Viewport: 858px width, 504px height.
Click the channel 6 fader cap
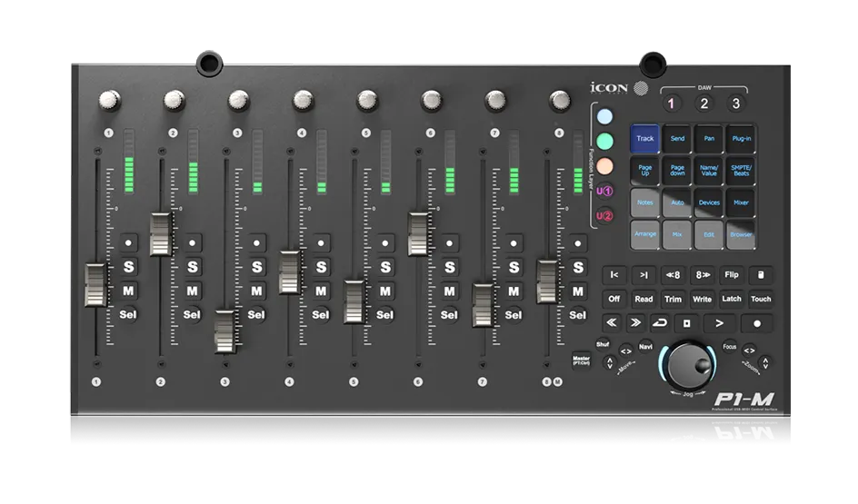419,234
